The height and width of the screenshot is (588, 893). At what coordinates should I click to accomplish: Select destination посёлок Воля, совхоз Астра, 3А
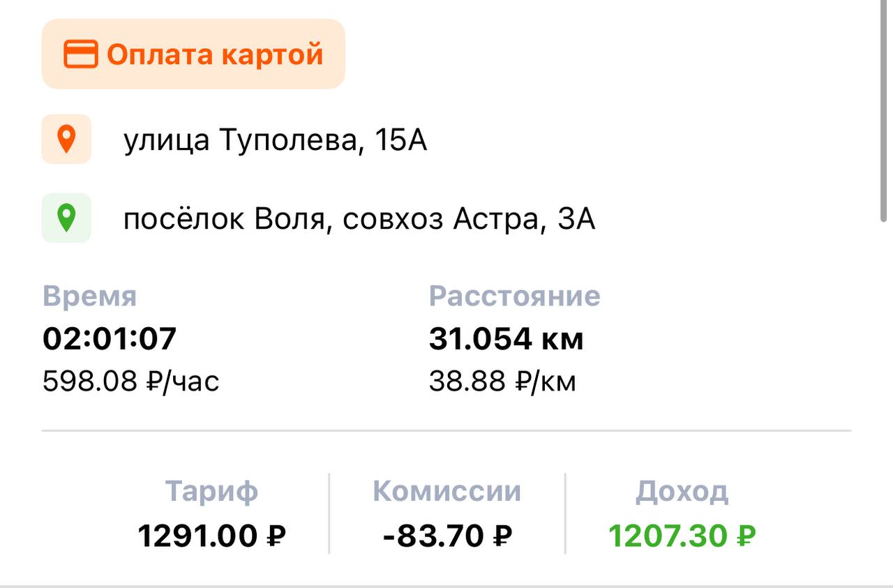359,220
